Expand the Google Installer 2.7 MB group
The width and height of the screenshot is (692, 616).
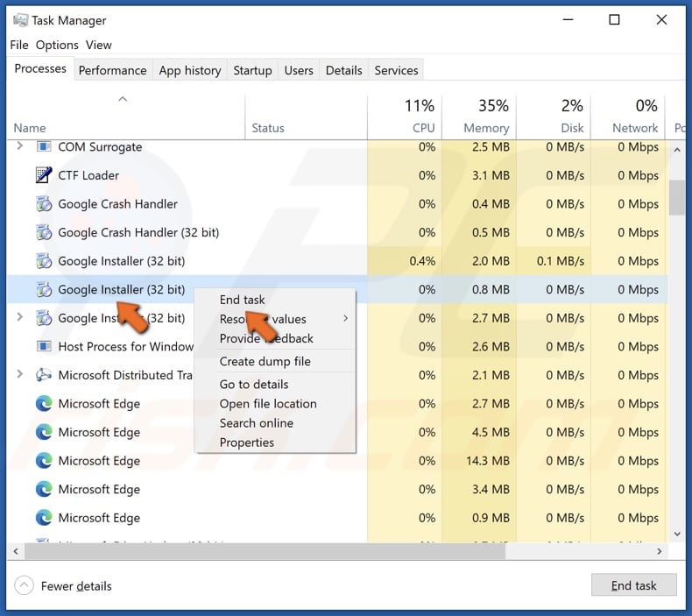click(x=19, y=317)
